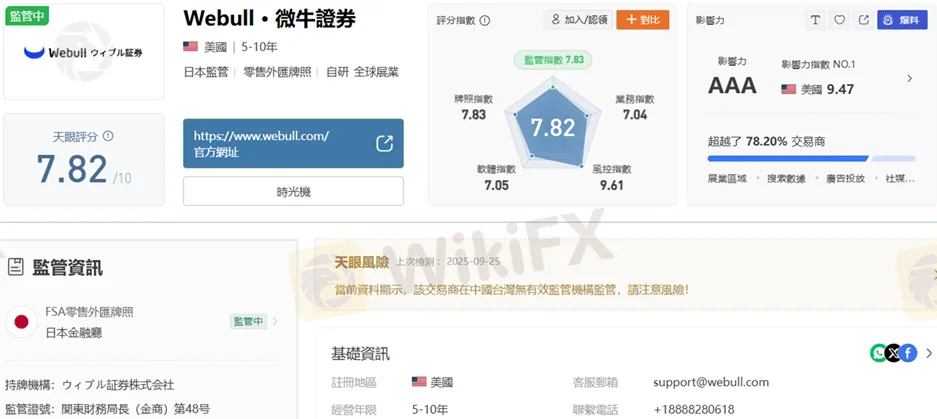Click the green 監管中 badge on logo

26,14
